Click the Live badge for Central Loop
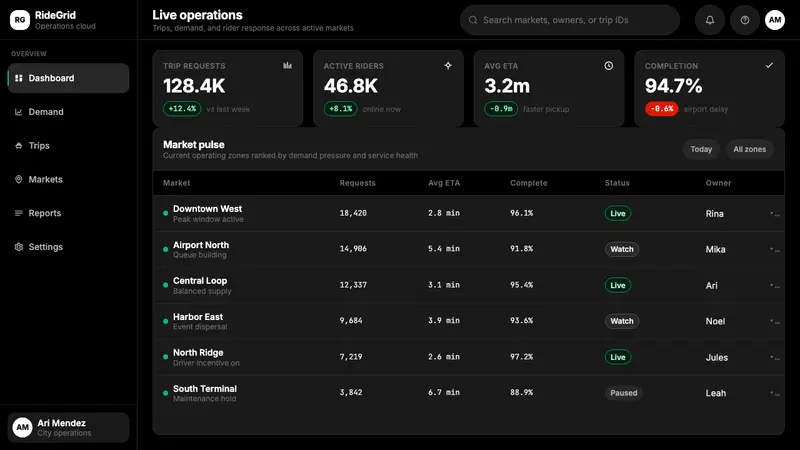This screenshot has height=450, width=800. (618, 285)
